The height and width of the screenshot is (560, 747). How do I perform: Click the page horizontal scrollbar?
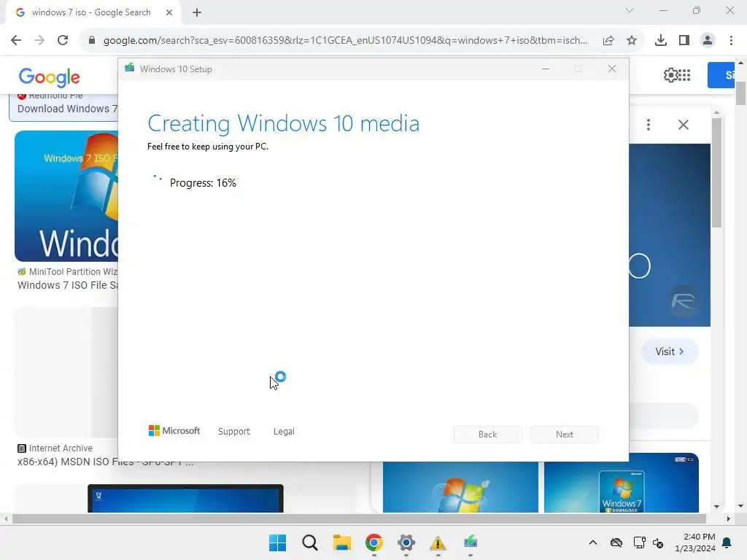[x=359, y=519]
